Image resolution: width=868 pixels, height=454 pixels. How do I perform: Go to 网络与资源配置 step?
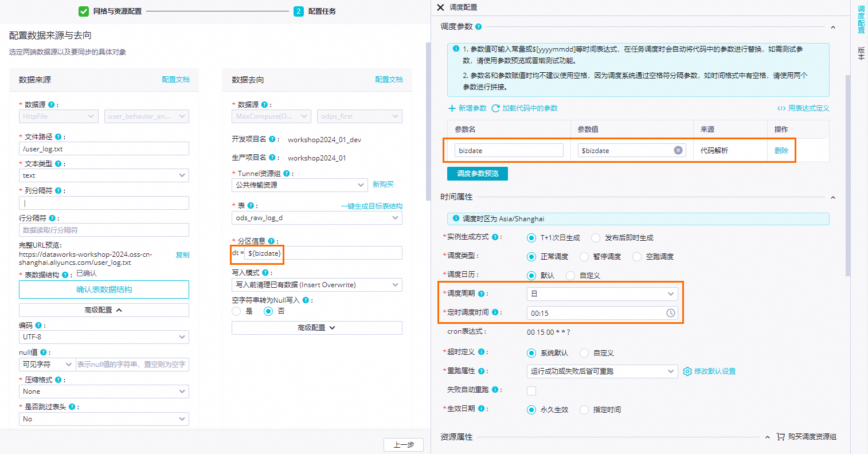pos(110,11)
